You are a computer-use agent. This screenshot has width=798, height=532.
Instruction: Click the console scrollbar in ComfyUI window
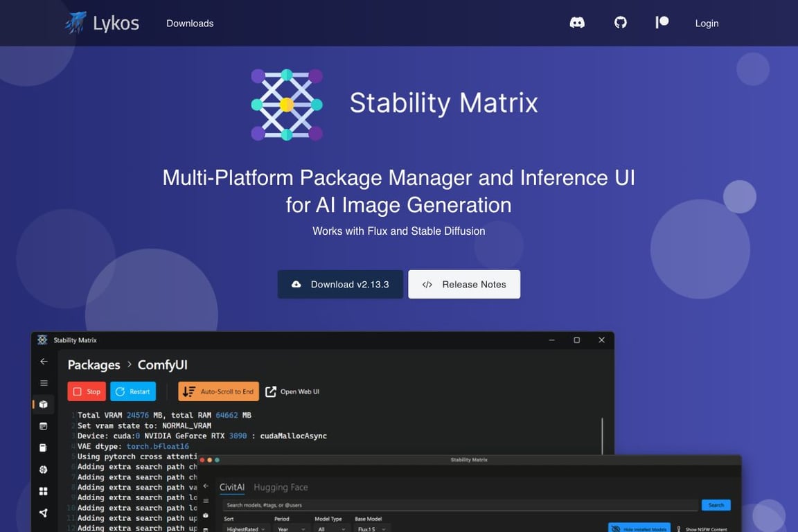point(602,436)
